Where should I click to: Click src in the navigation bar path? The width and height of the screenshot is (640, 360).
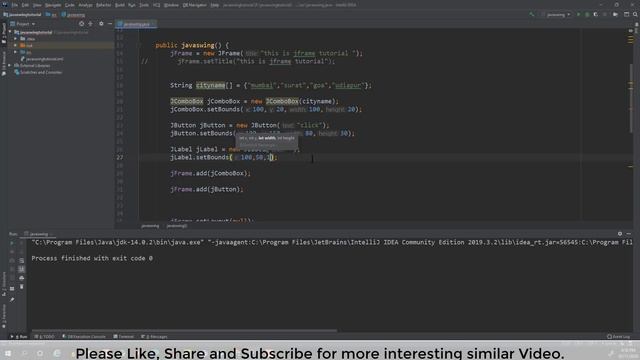point(52,15)
